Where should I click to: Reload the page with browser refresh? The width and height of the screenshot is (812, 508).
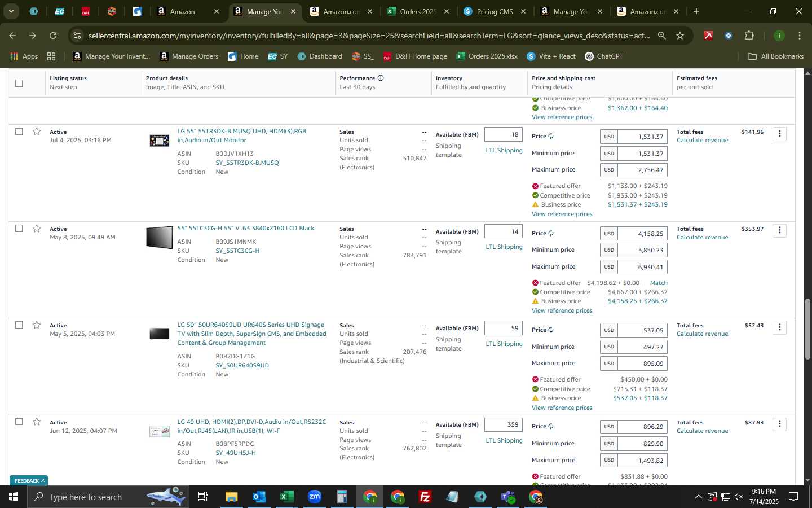point(53,36)
